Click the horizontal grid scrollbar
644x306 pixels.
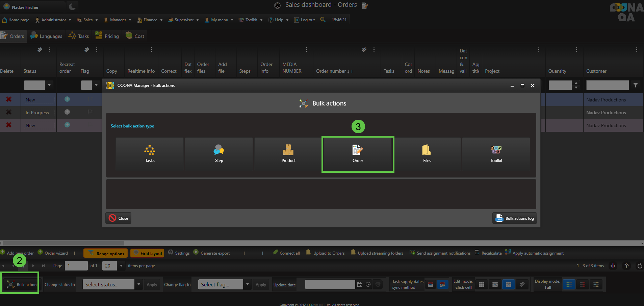click(x=63, y=243)
